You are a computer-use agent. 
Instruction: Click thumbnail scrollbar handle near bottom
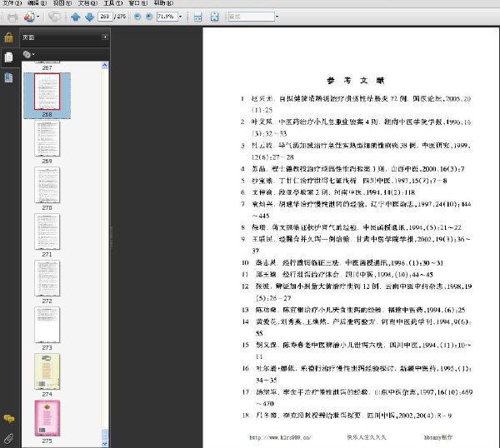coord(105,434)
